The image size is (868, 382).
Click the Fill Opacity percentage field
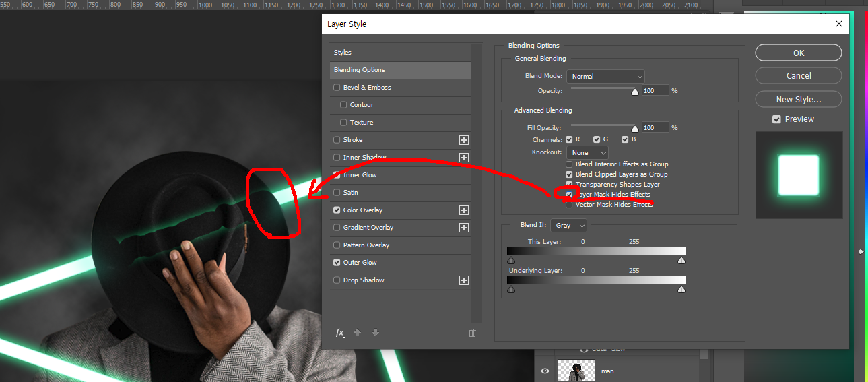[655, 127]
